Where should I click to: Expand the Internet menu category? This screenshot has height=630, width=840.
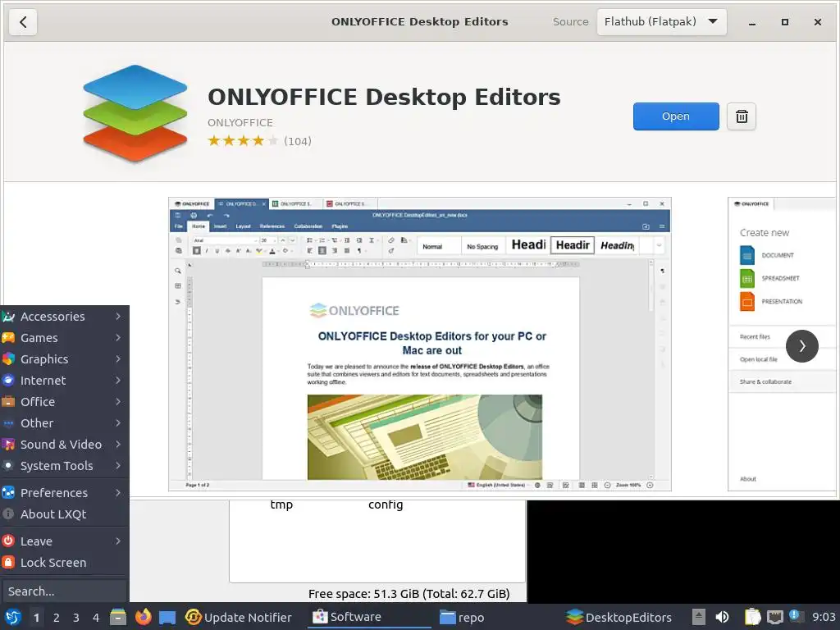pyautogui.click(x=64, y=381)
